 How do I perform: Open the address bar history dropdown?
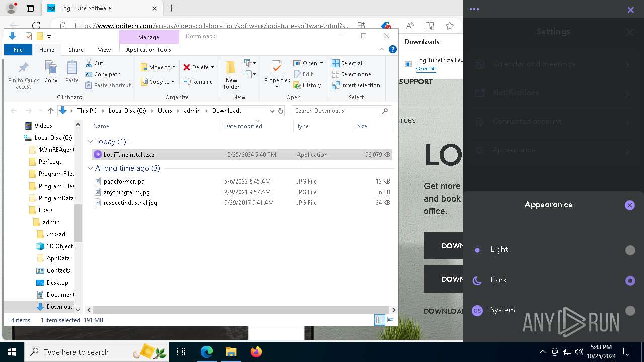(272, 111)
